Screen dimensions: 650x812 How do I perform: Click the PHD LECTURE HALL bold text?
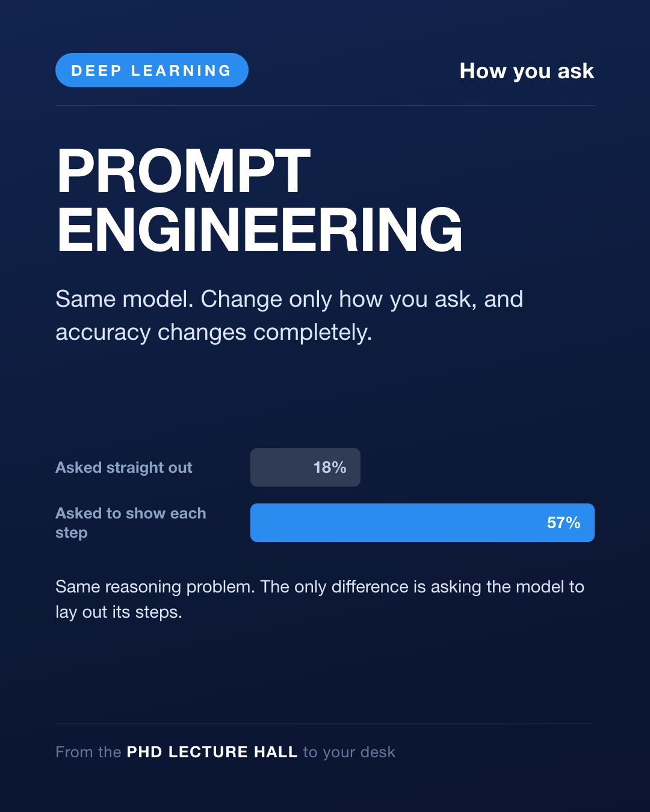point(212,752)
